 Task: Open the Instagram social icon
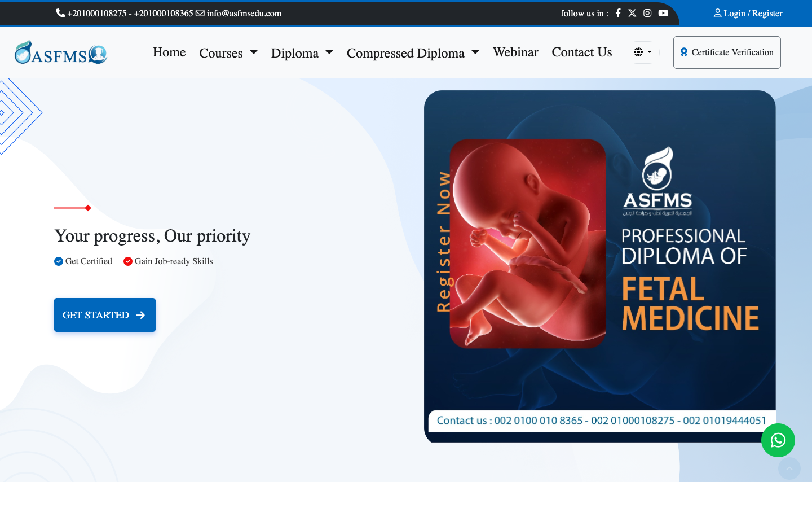pos(647,13)
